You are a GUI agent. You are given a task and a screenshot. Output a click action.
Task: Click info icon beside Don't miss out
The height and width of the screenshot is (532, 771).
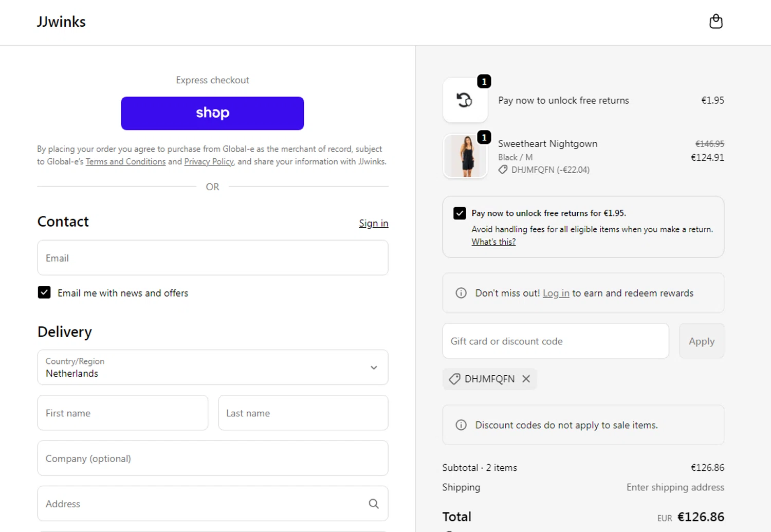click(461, 293)
